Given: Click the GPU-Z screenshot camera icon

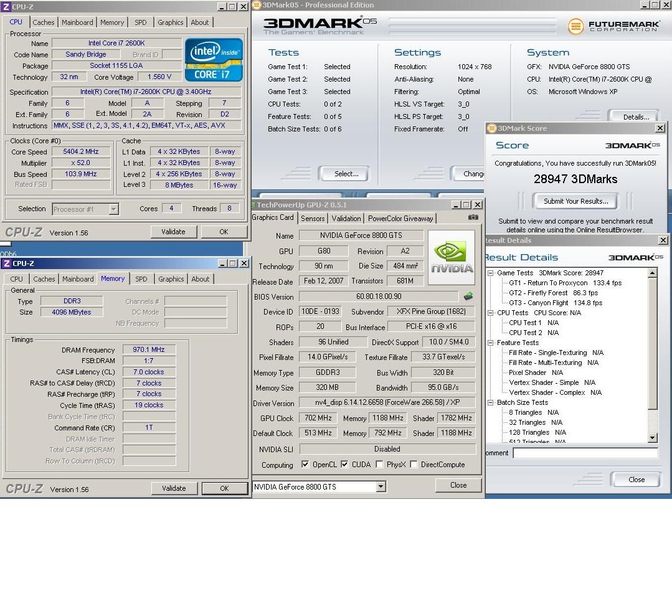Looking at the screenshot, I should [x=473, y=217].
